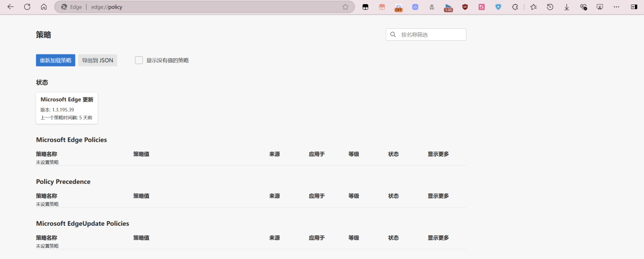Open the Tampermonkey extension icon

click(365, 7)
